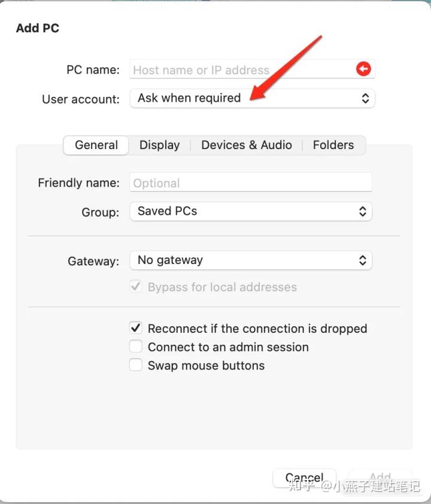The height and width of the screenshot is (504, 431).
Task: Switch to the Display tab
Action: pyautogui.click(x=159, y=145)
